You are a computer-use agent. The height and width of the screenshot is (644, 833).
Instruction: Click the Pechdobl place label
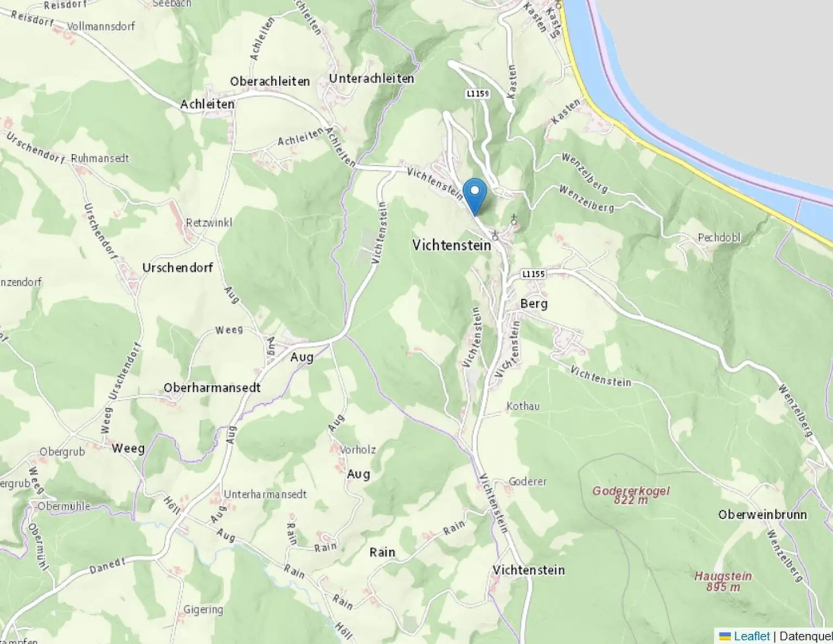[719, 237]
